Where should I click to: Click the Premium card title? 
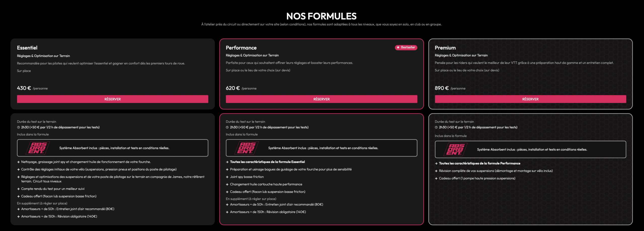[x=445, y=48]
